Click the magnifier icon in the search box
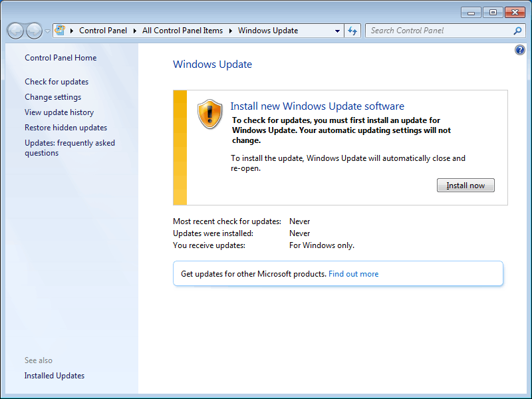This screenshot has height=399, width=532. point(517,31)
